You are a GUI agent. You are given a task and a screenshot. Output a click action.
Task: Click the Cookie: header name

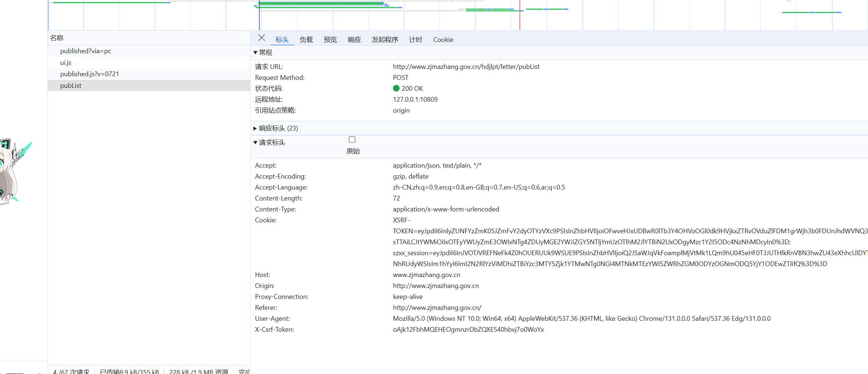pyautogui.click(x=266, y=220)
